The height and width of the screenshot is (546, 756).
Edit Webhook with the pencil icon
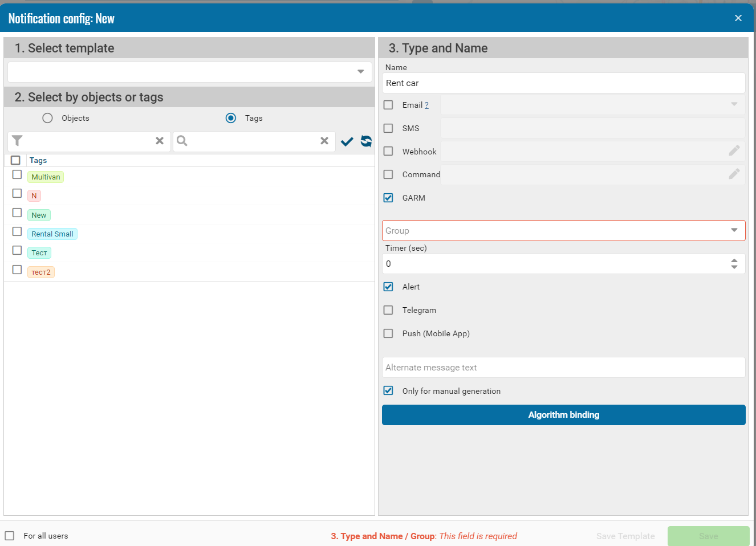click(x=734, y=151)
